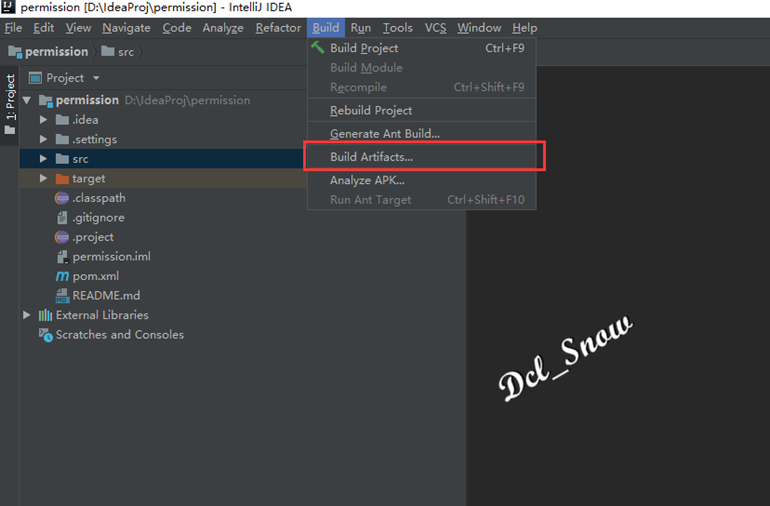This screenshot has width=770, height=506.
Task: Click src in the navigation breadcrumb
Action: (126, 52)
